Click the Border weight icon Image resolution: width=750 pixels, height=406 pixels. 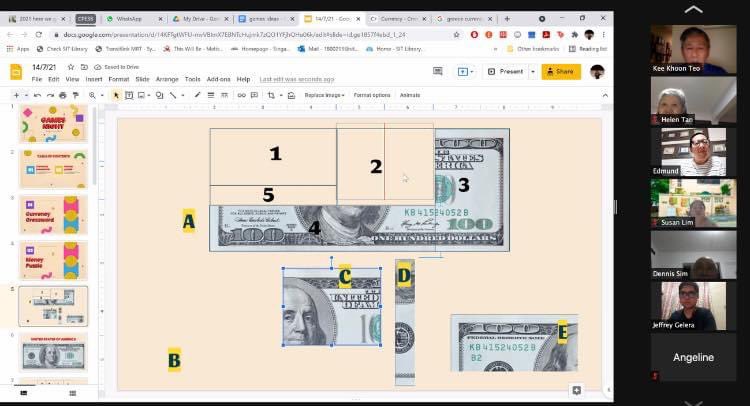click(210, 95)
